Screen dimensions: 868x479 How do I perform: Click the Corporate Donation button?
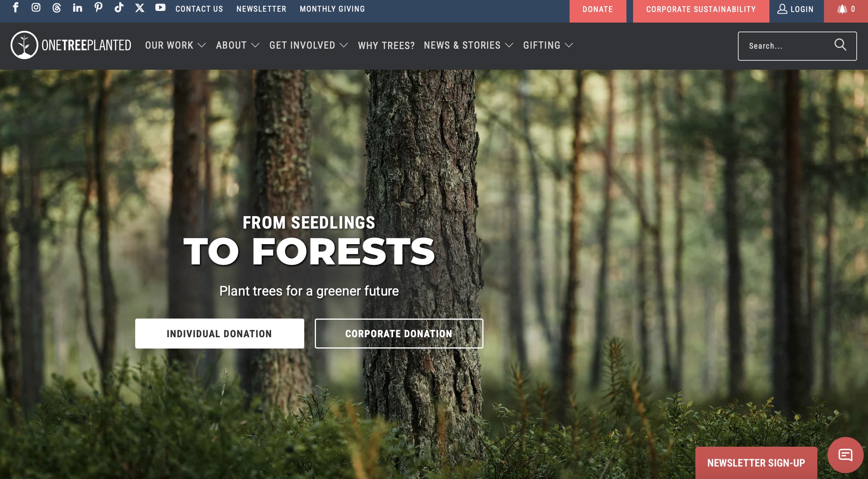pyautogui.click(x=399, y=334)
